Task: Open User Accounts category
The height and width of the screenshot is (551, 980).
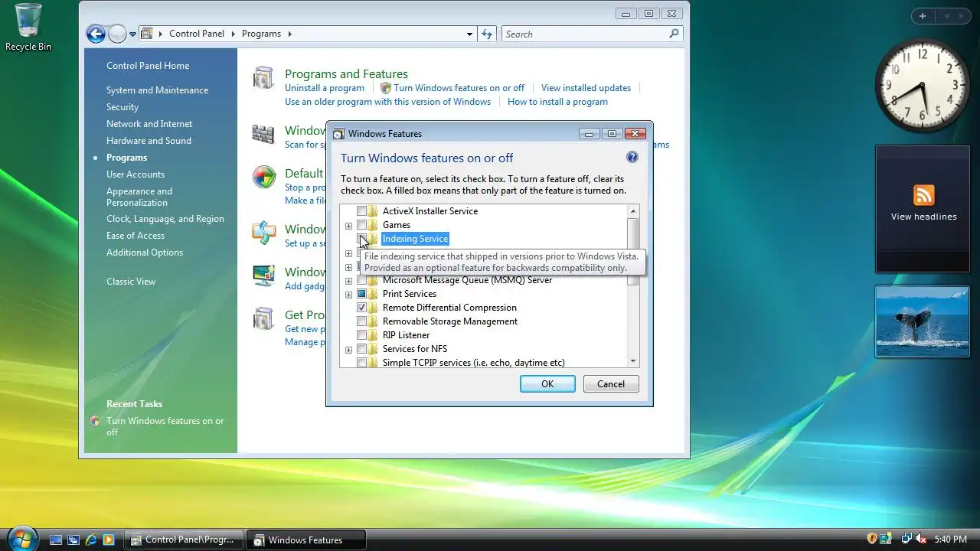Action: [x=136, y=174]
